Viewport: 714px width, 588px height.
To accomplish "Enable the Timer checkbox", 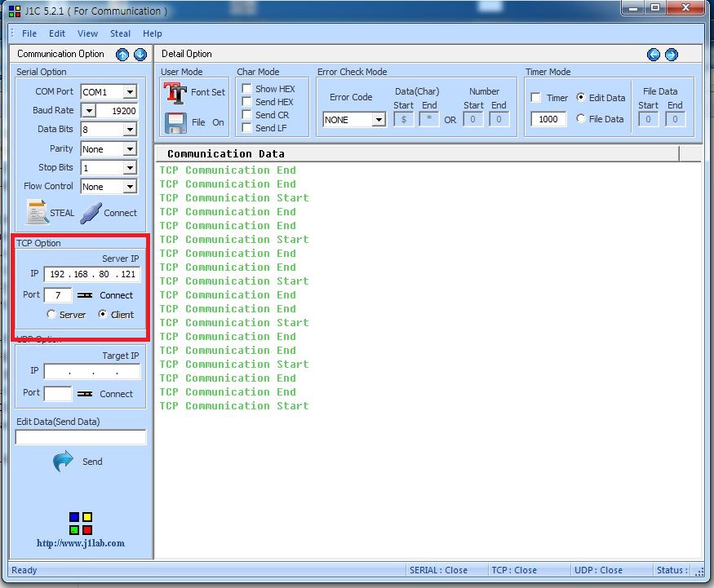I will coord(536,98).
